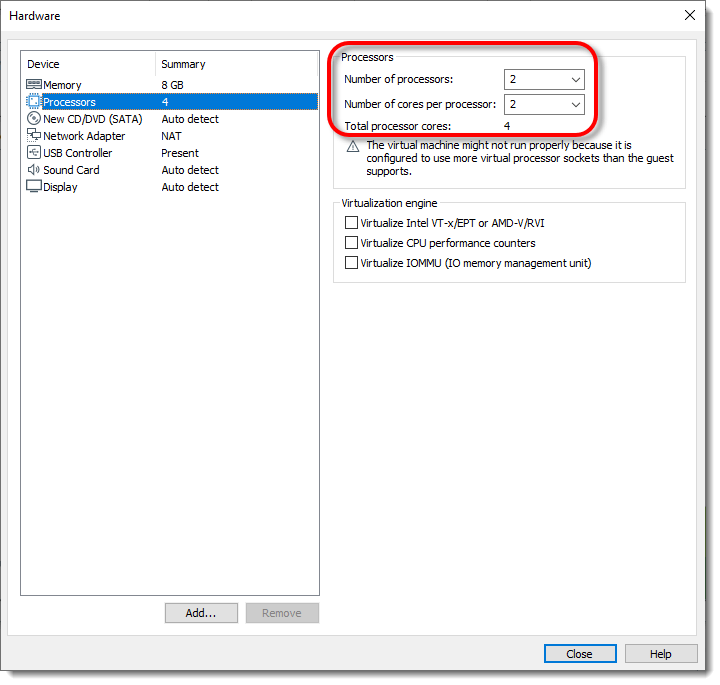
Task: Click the Number of processors label
Action: [399, 79]
